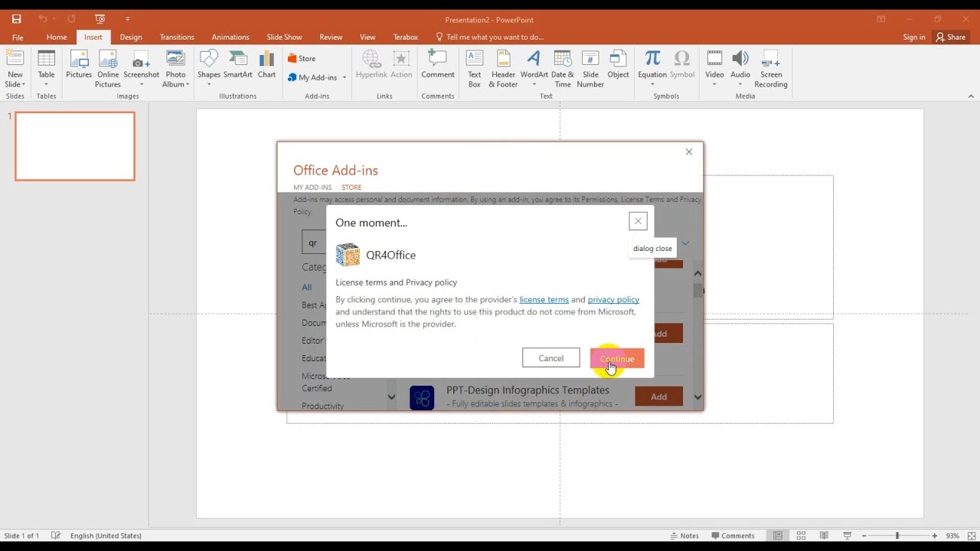Click the QR4Office add-in logo
This screenshot has height=551, width=980.
click(348, 255)
